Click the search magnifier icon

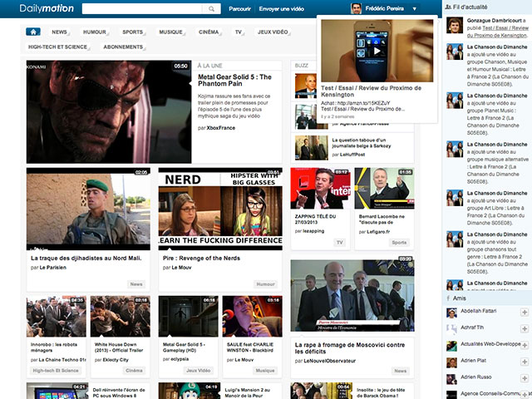coord(211,9)
